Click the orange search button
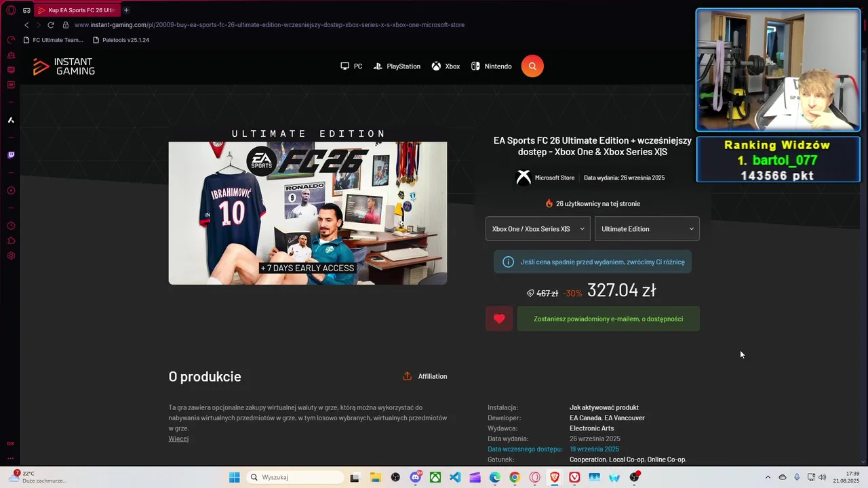 click(532, 66)
